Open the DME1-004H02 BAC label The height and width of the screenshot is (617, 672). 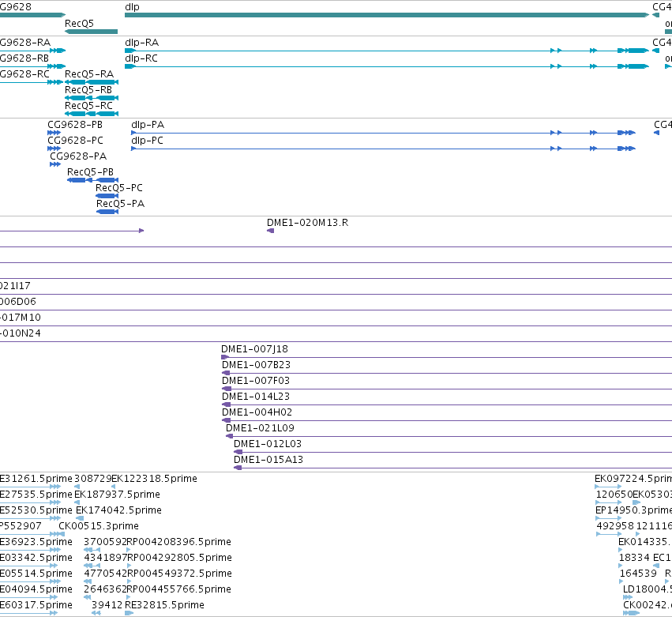click(257, 413)
